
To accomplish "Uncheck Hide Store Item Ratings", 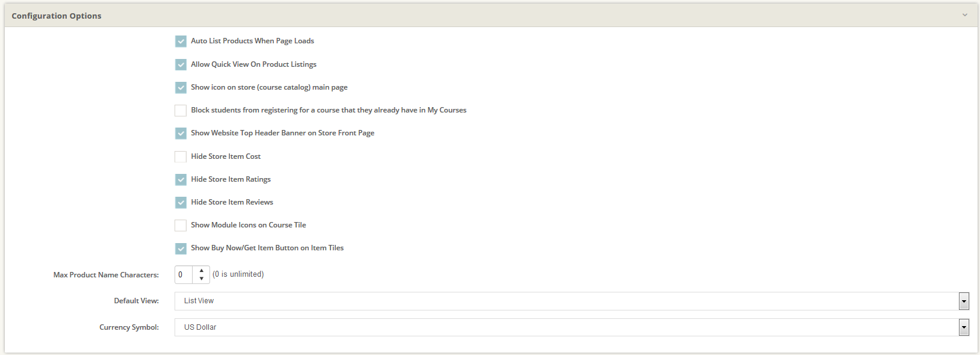I will (181, 179).
